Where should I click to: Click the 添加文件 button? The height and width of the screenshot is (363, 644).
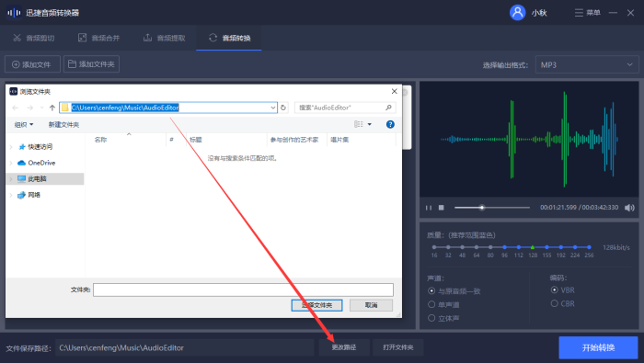[32, 64]
